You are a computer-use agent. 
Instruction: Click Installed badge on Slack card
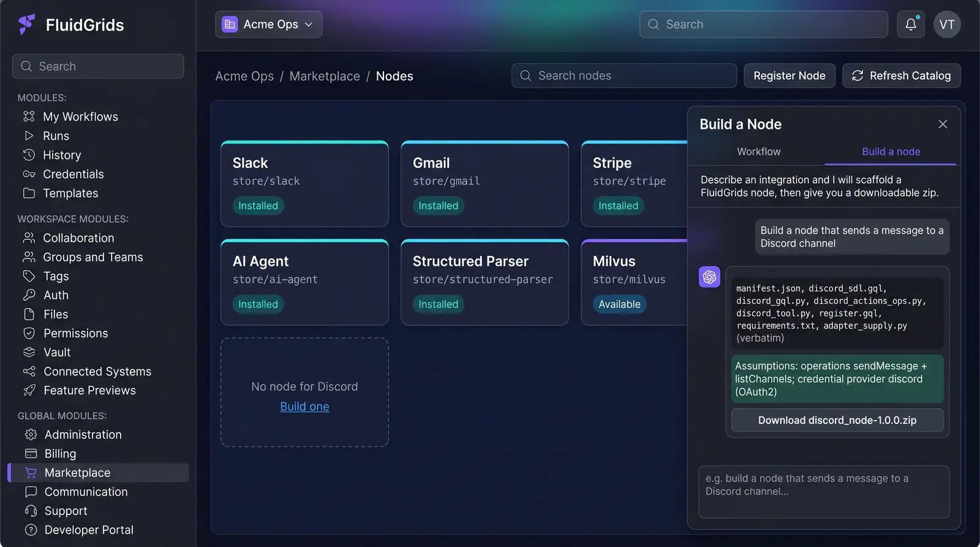[x=258, y=206]
